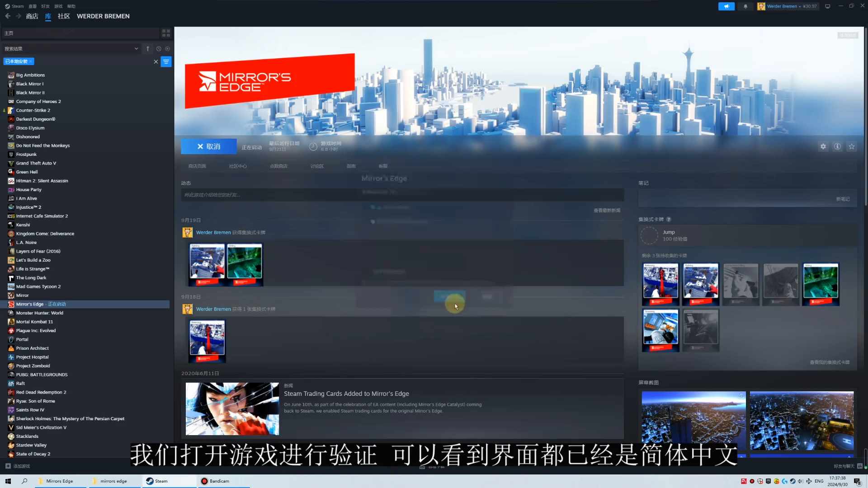Screen dimensions: 868x488
Task: Click the trading cards help question icon
Action: pyautogui.click(x=669, y=220)
